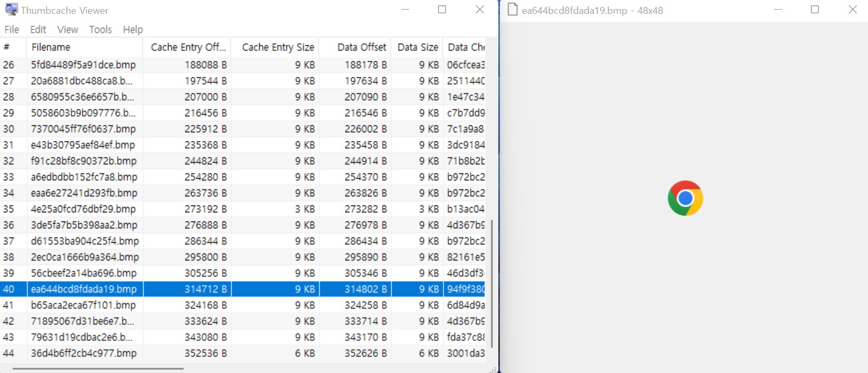Sort by the Cache Entry Size column header

275,47
